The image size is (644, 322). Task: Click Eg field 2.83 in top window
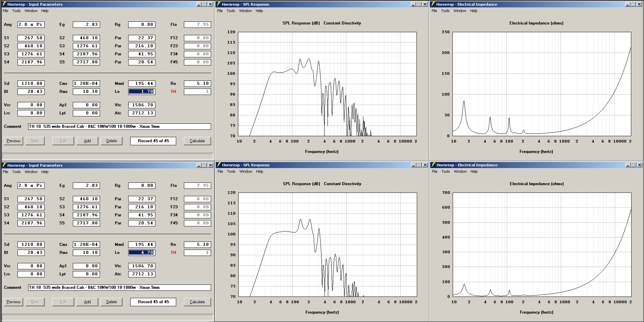point(86,24)
